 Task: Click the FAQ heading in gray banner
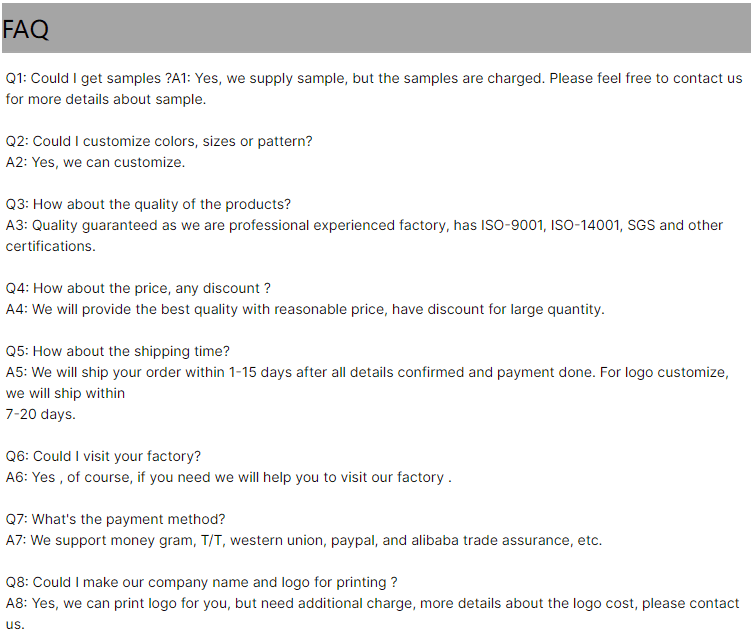(x=26, y=30)
